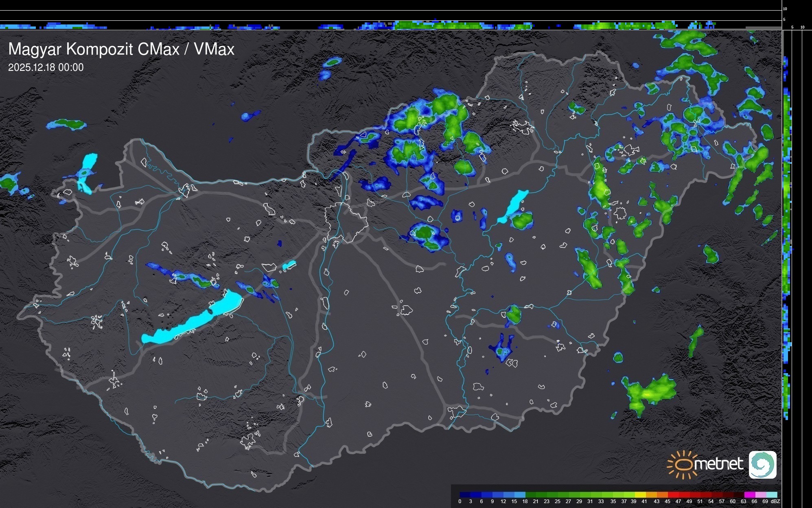Click the Magyar Kompozit CMax / VMax title

pyautogui.click(x=121, y=49)
